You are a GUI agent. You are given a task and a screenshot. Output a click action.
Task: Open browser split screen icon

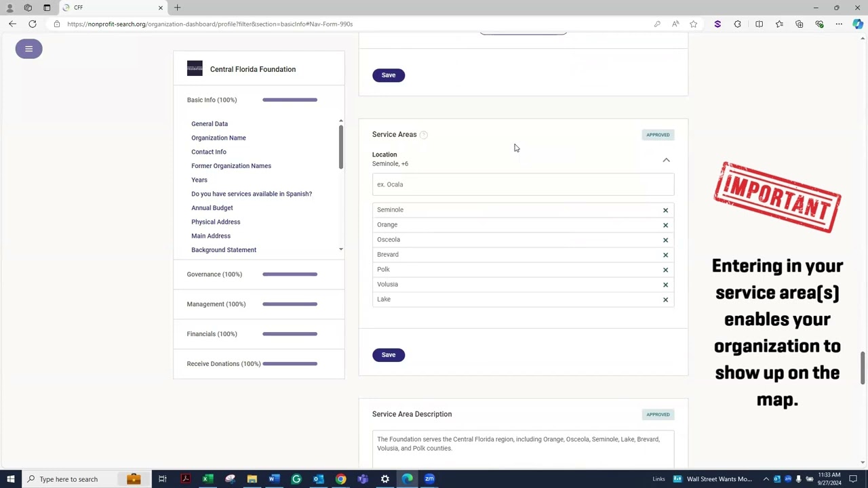click(759, 24)
